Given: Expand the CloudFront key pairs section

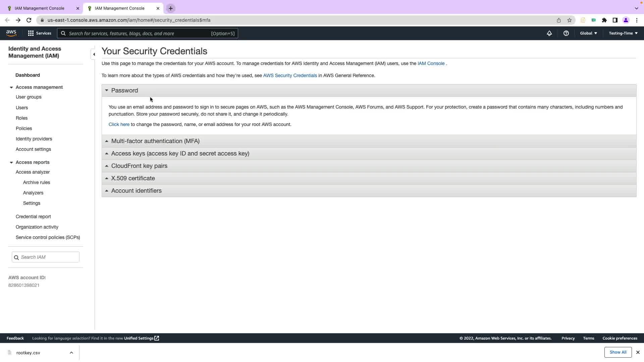Looking at the screenshot, I should (x=139, y=166).
